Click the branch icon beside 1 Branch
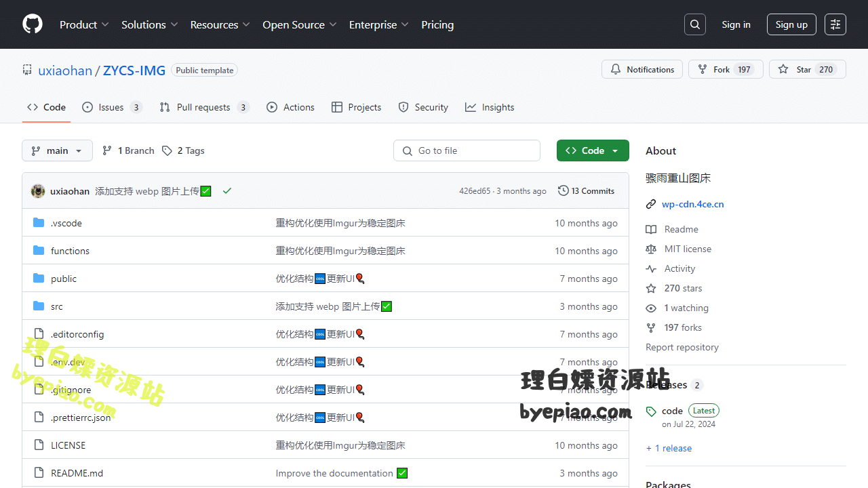Image resolution: width=868 pixels, height=488 pixels. click(x=107, y=151)
